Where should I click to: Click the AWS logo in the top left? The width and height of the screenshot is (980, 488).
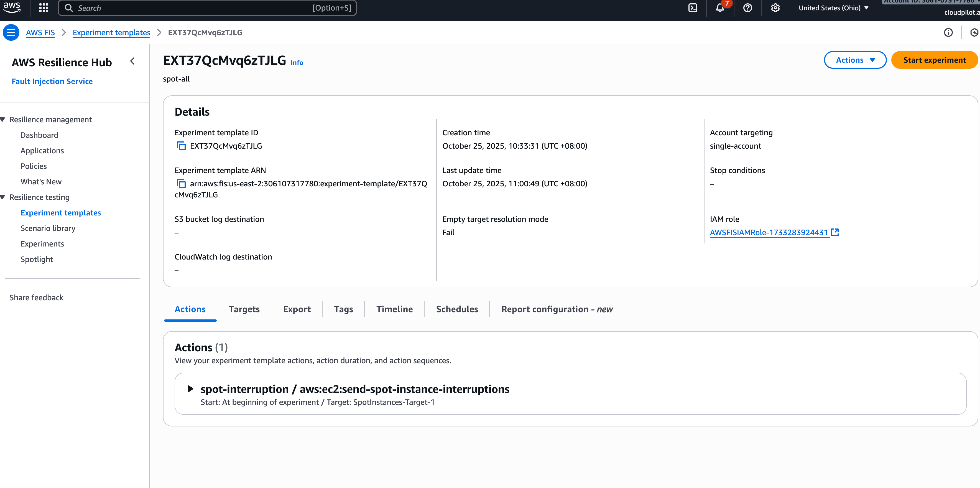(12, 7)
